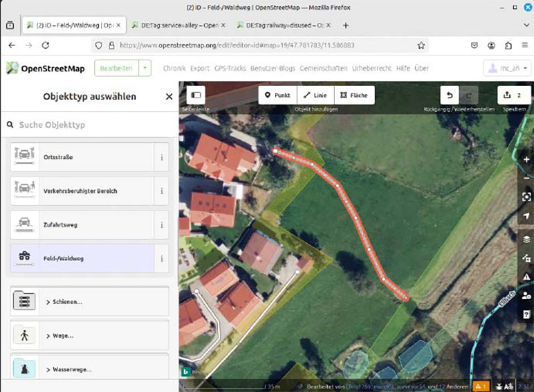
Task: Expand the Schienen category
Action: [x=89, y=302]
